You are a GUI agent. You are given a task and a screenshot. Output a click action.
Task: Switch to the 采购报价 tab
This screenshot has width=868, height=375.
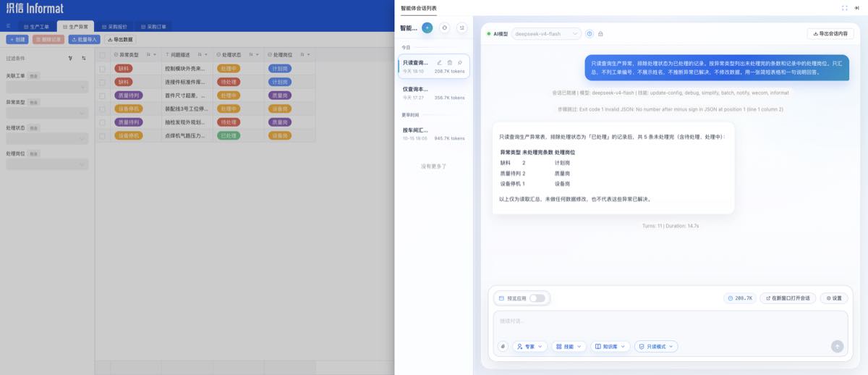(114, 26)
